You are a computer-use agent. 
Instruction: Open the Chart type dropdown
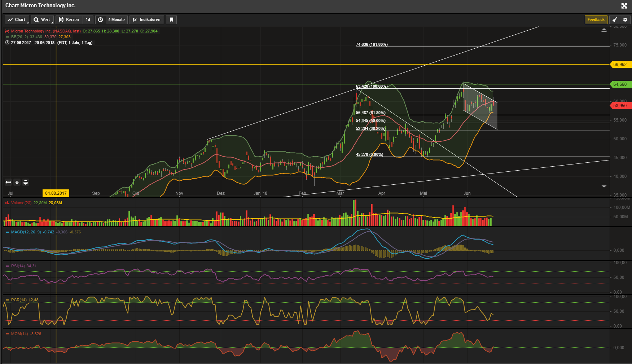point(17,19)
